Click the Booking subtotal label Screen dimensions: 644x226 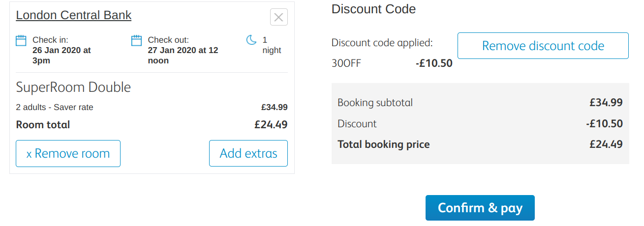tap(375, 103)
